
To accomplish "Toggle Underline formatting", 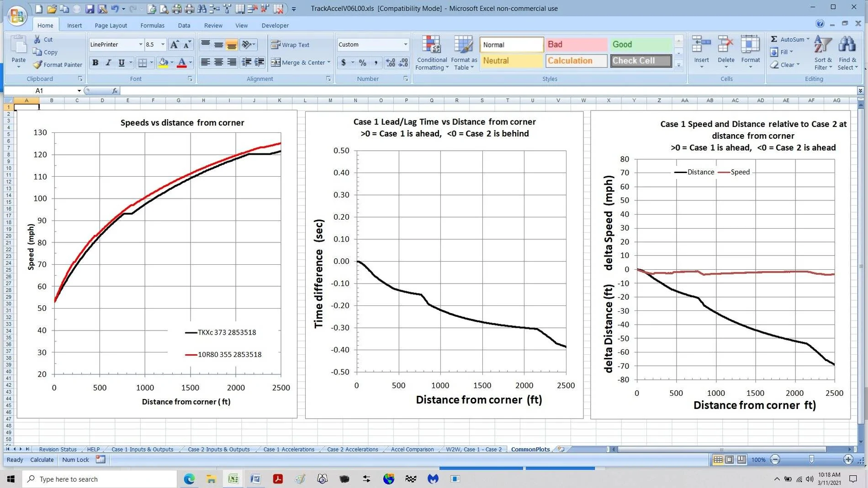I will 122,63.
